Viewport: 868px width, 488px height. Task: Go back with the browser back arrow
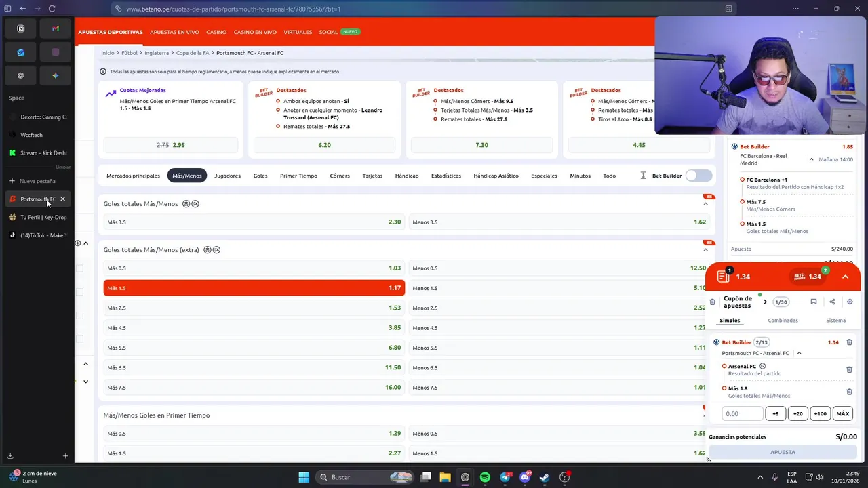(x=22, y=9)
